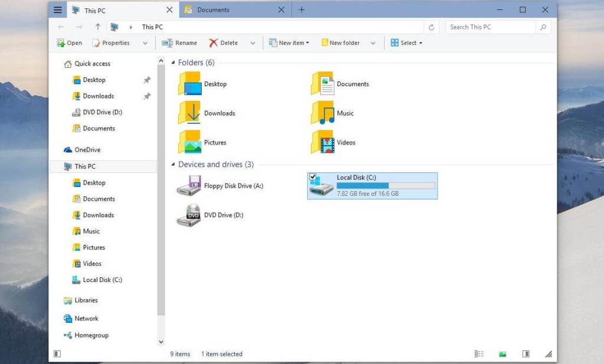
Task: Toggle the preview pane from the status bar
Action: 525,353
